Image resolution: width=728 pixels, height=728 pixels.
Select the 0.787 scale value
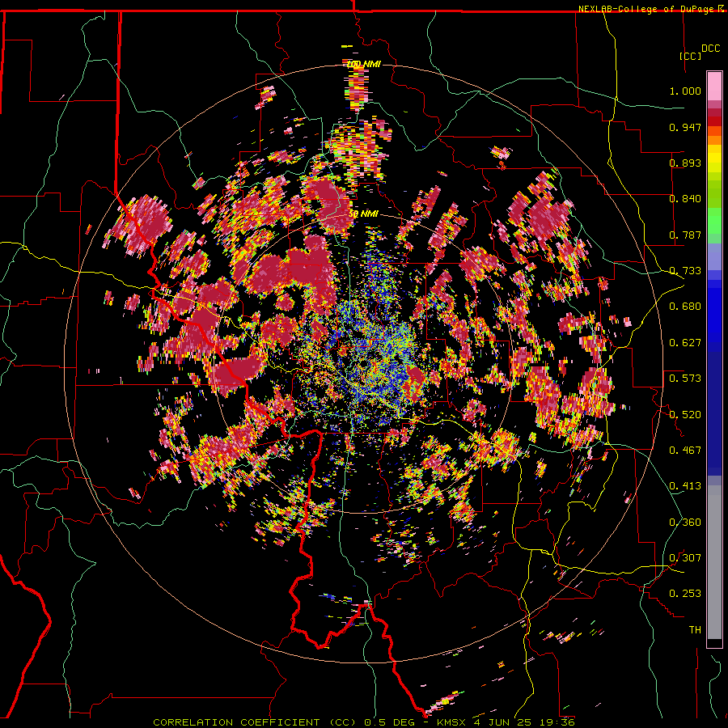[685, 235]
